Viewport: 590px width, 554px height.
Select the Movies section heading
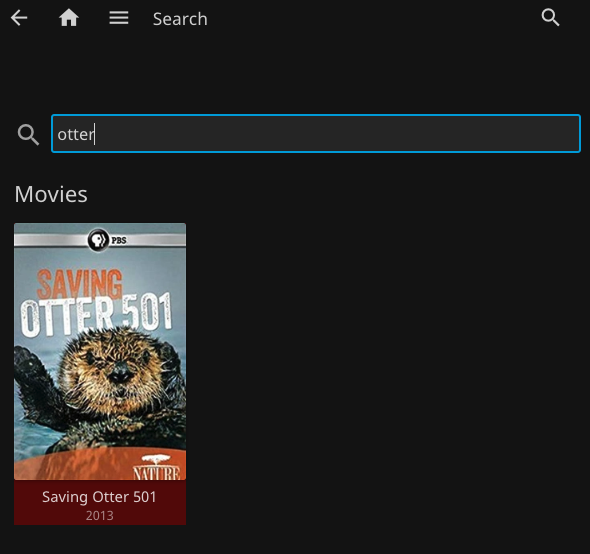click(51, 194)
